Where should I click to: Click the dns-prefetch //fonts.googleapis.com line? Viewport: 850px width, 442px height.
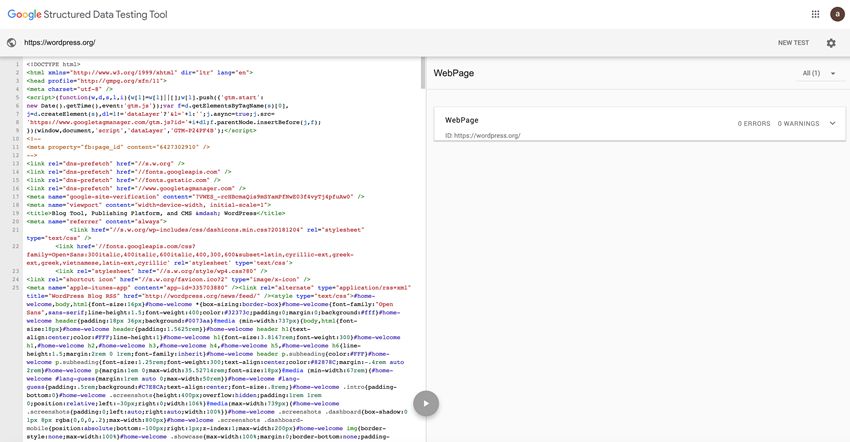[129, 172]
